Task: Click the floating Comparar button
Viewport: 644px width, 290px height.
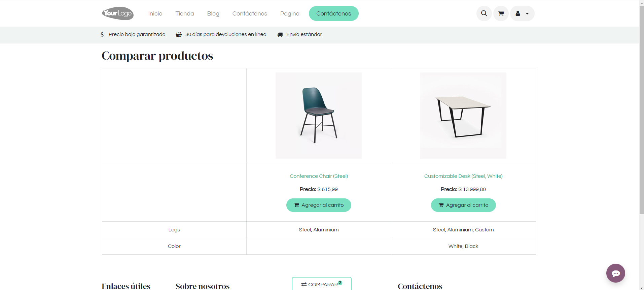Action: [321, 284]
